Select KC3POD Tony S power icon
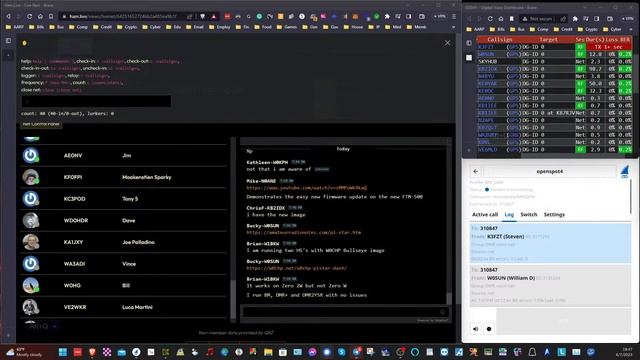640x360 pixels. tap(31, 199)
